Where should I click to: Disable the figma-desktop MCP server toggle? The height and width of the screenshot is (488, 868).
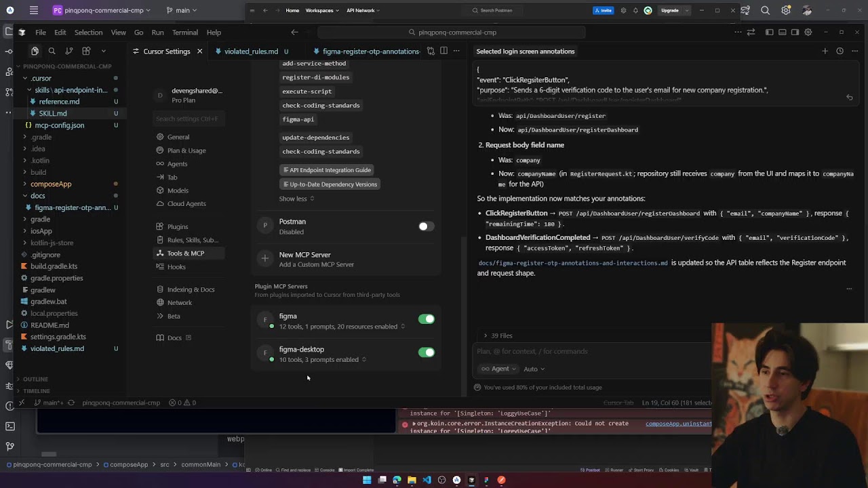coord(426,352)
